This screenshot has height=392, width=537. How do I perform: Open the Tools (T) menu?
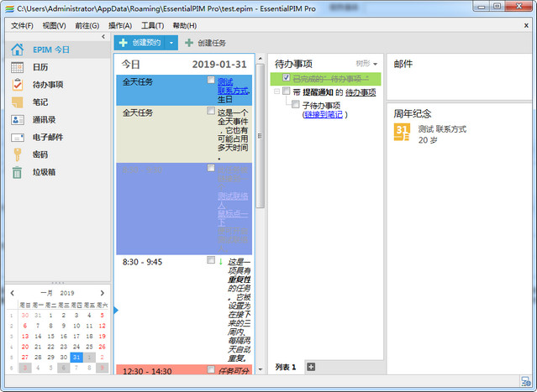(152, 25)
